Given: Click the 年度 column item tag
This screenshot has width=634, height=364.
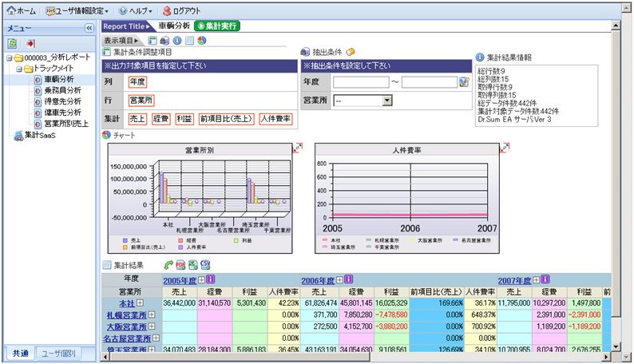Looking at the screenshot, I should (137, 82).
